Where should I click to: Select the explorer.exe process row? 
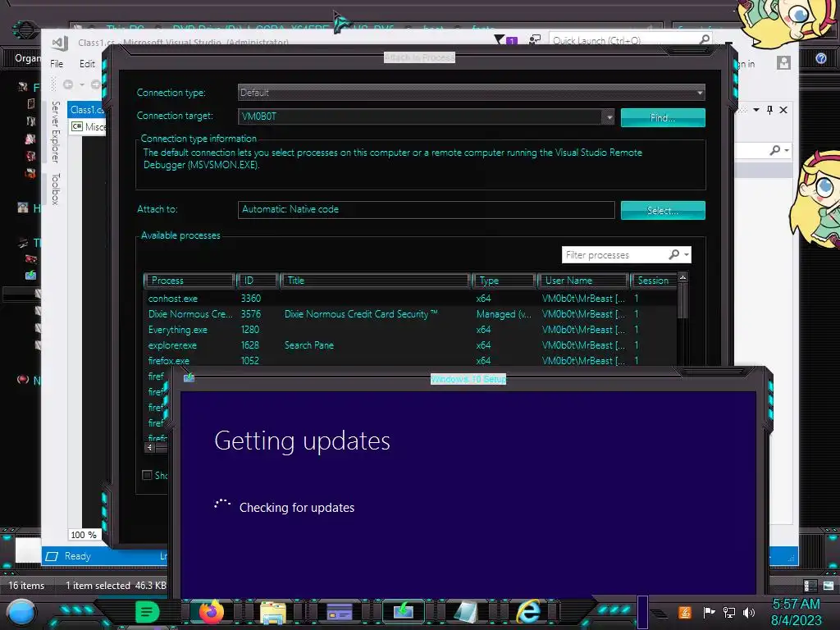pyautogui.click(x=410, y=345)
